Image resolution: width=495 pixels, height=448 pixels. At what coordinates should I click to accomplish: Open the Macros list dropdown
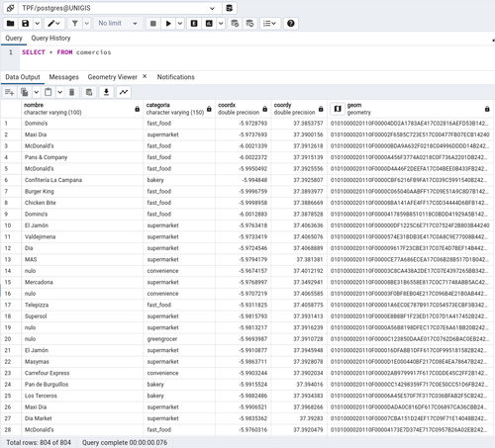pos(269,24)
